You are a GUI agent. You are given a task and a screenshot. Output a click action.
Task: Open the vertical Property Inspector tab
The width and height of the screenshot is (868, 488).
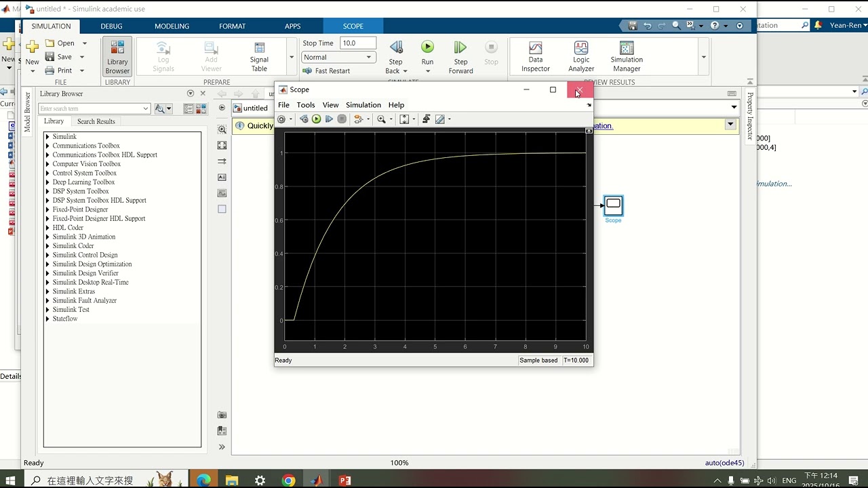click(x=750, y=116)
